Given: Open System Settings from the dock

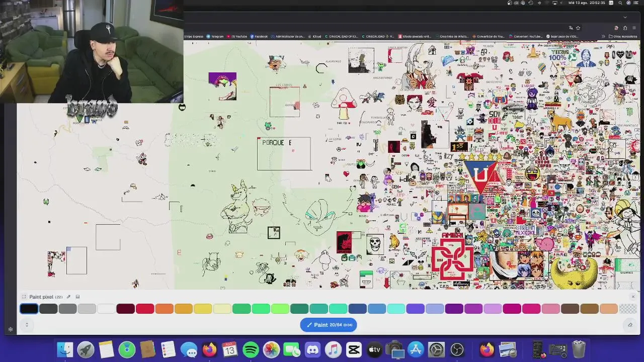Looking at the screenshot, I should (436, 349).
